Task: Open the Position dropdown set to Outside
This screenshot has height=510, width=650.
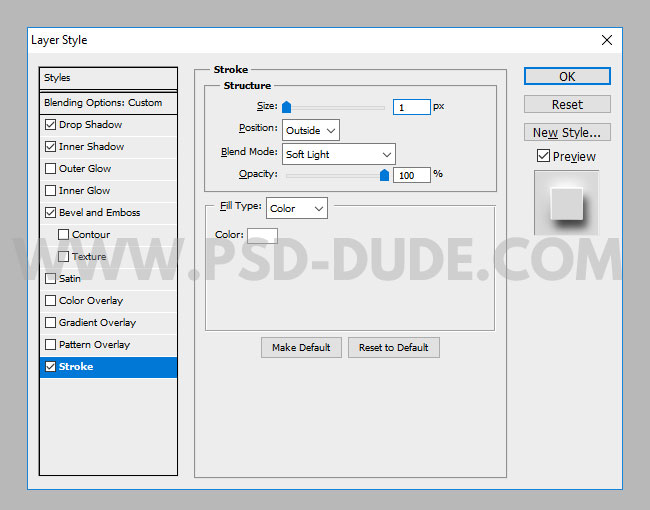Action: point(310,130)
